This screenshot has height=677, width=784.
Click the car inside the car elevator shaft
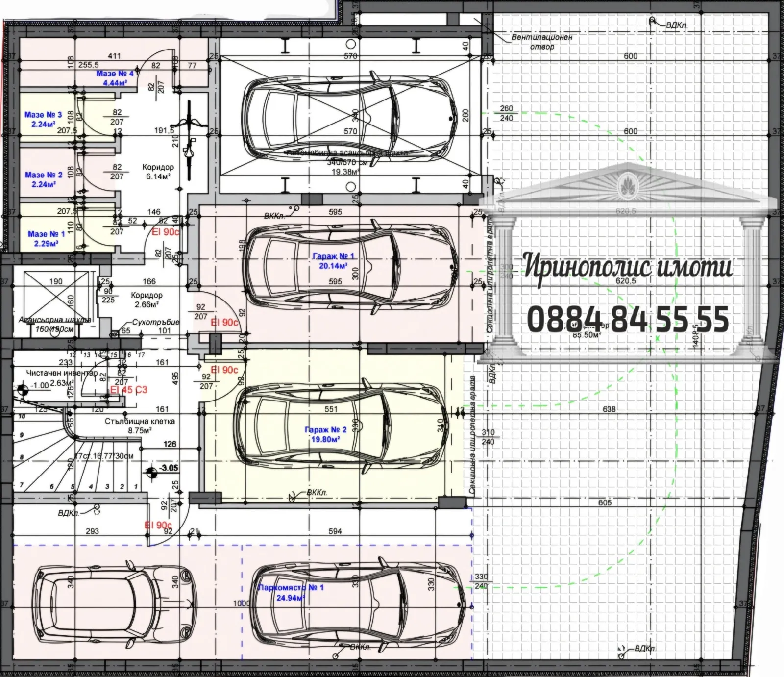pyautogui.click(x=350, y=116)
